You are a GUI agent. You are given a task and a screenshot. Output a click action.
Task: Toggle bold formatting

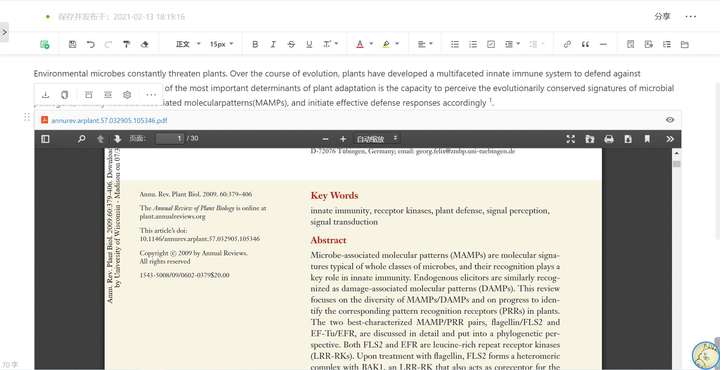click(255, 45)
